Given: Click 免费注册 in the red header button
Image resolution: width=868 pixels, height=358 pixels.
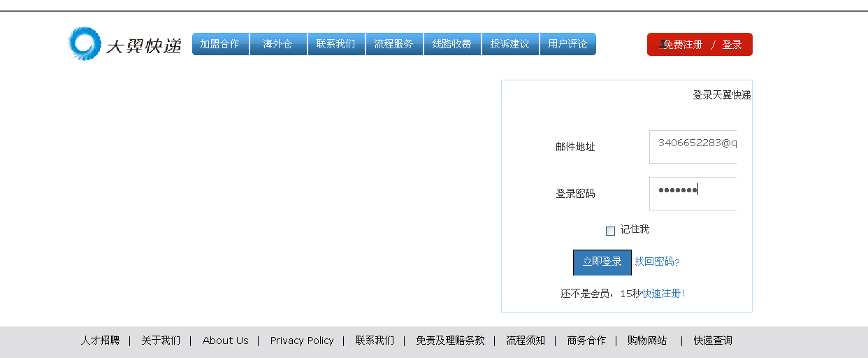Looking at the screenshot, I should (683, 45).
